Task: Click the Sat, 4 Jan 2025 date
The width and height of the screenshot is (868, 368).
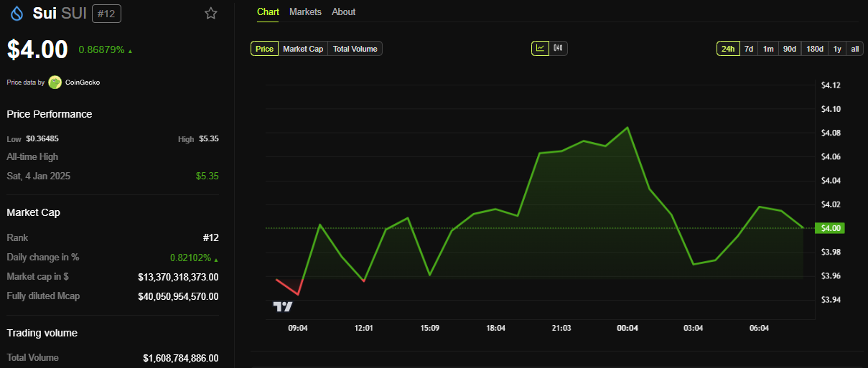Action: pyautogui.click(x=38, y=176)
